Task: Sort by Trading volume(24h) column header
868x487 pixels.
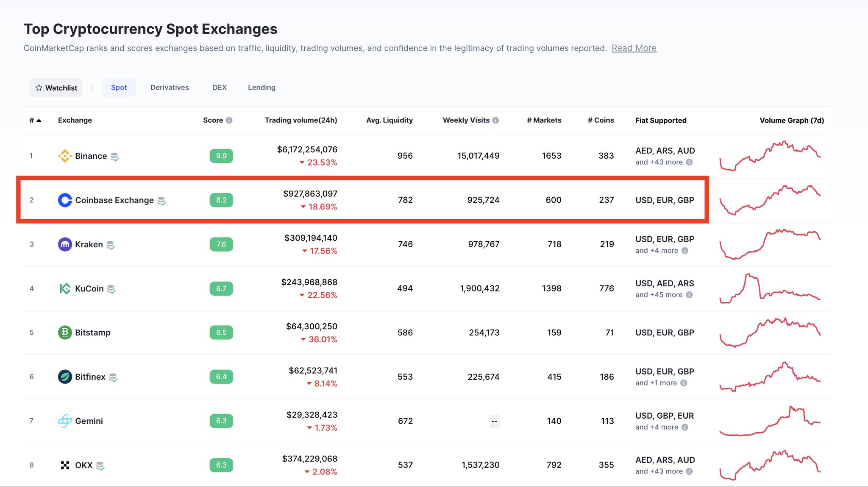Action: [301, 120]
